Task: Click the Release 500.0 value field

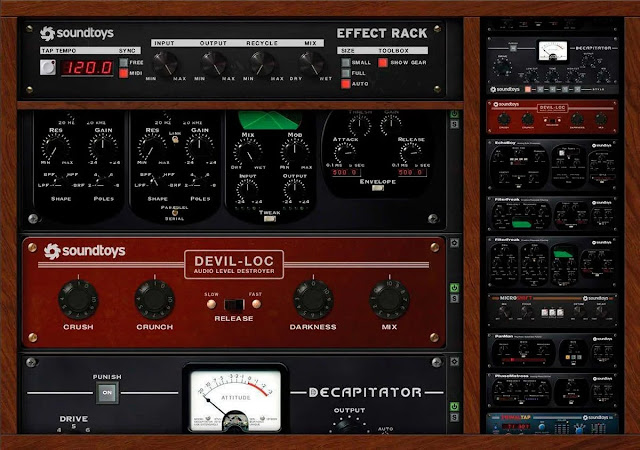Action: (x=412, y=172)
